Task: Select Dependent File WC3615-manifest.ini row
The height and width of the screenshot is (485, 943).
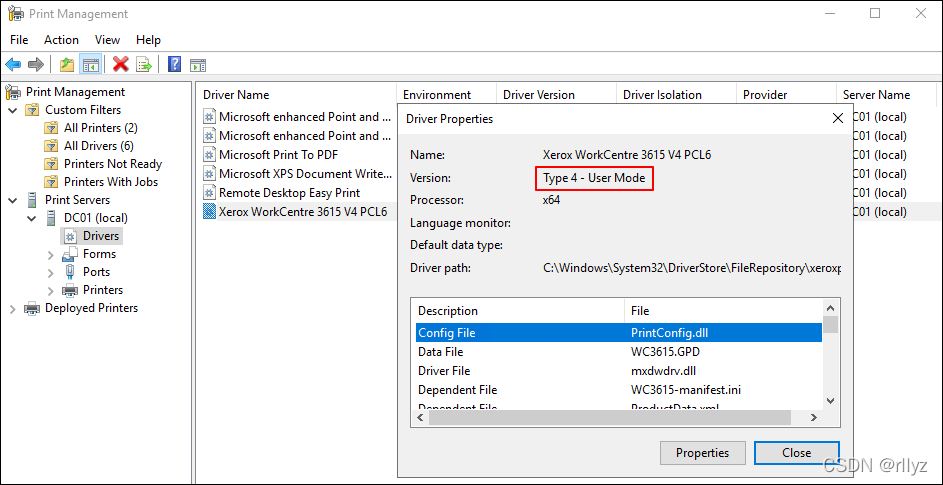Action: point(617,390)
